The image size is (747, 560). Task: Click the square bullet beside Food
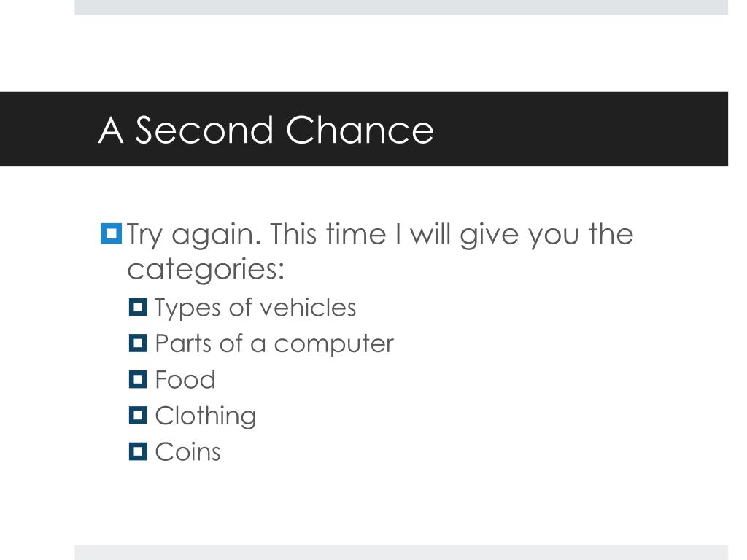(x=138, y=379)
